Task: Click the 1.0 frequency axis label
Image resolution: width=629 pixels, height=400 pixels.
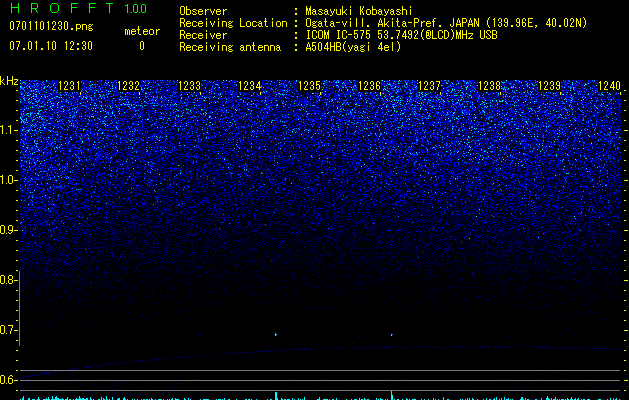Action: pos(8,180)
